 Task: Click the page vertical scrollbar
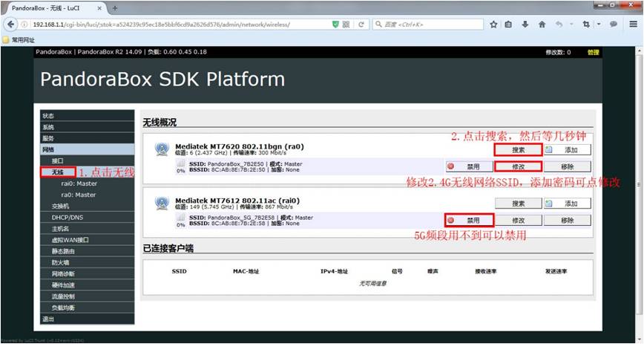coord(639,185)
